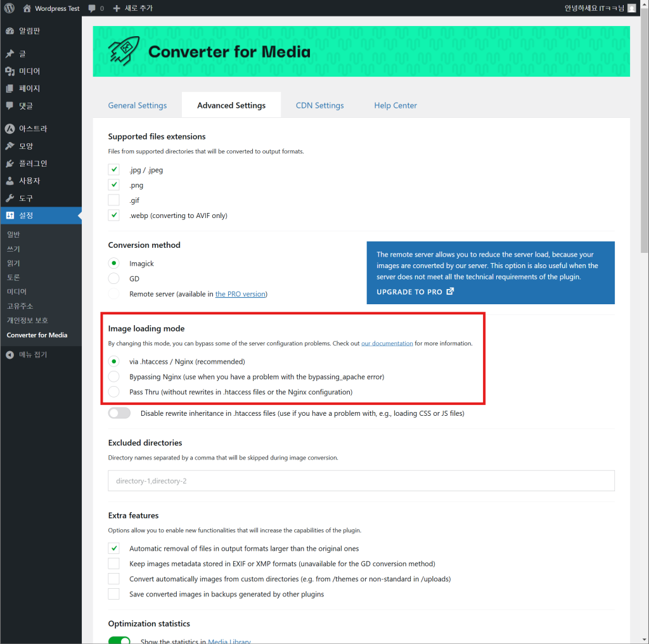Screen dimensions: 649x644
Task: Uncheck Automatic removal of larger files
Action: pos(114,548)
